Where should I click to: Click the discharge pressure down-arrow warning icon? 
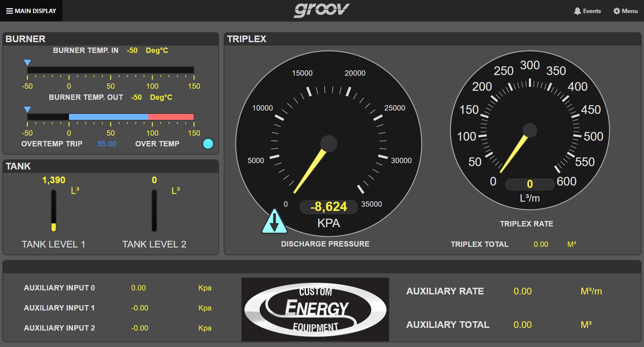[x=274, y=222]
